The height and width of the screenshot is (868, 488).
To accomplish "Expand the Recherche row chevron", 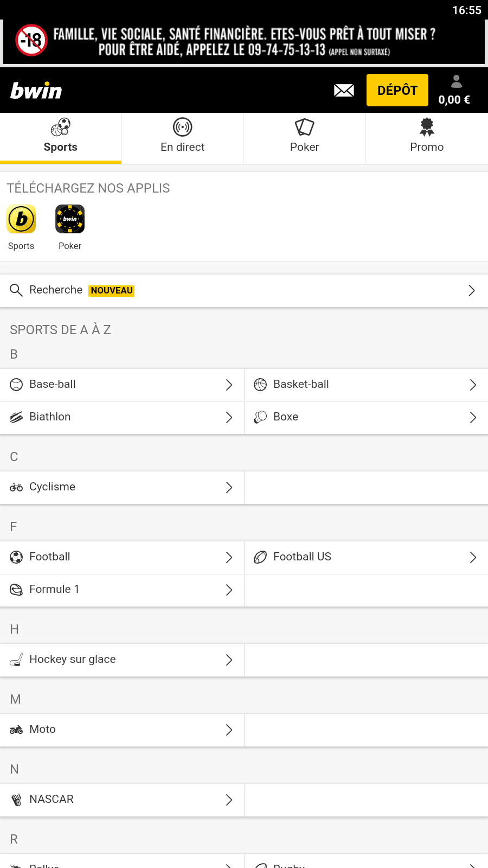I will point(472,291).
